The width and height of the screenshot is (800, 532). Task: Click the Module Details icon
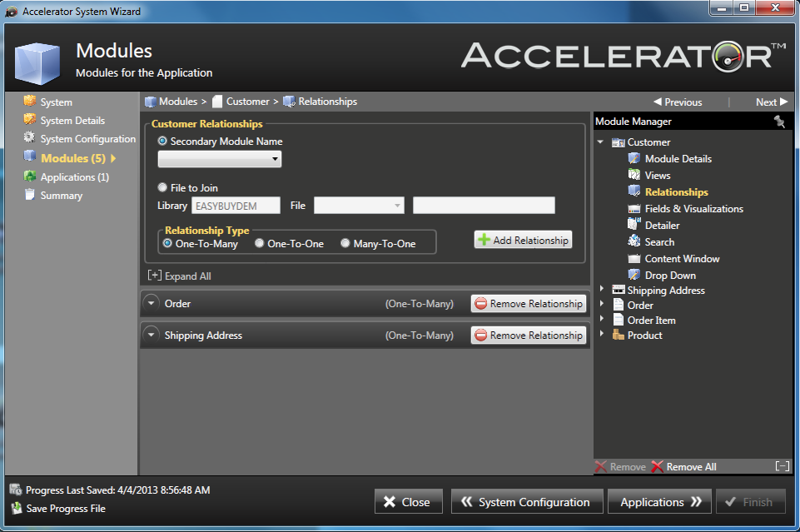(x=634, y=158)
